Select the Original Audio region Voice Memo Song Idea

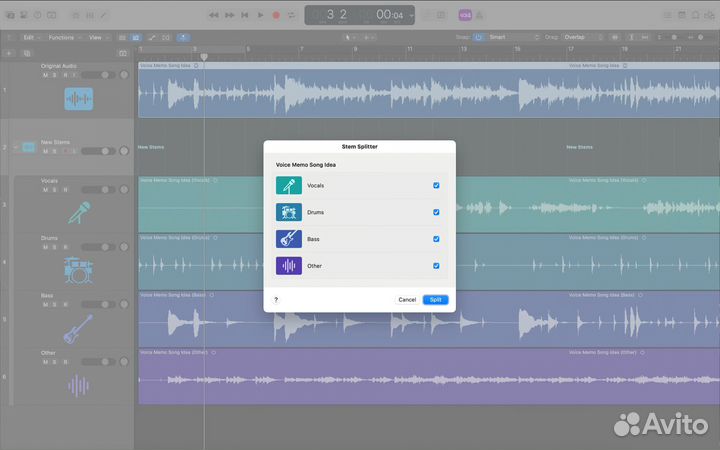coord(429,90)
